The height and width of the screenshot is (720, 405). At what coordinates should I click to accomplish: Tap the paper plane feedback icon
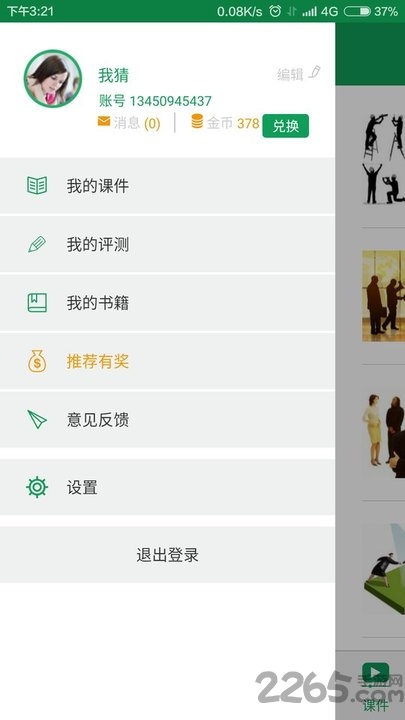[x=37, y=419]
